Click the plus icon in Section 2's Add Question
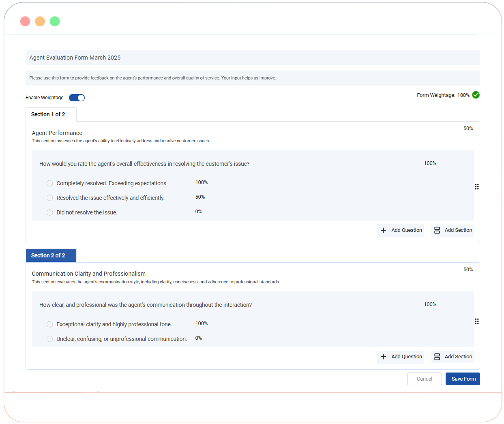The image size is (504, 424). pos(383,357)
